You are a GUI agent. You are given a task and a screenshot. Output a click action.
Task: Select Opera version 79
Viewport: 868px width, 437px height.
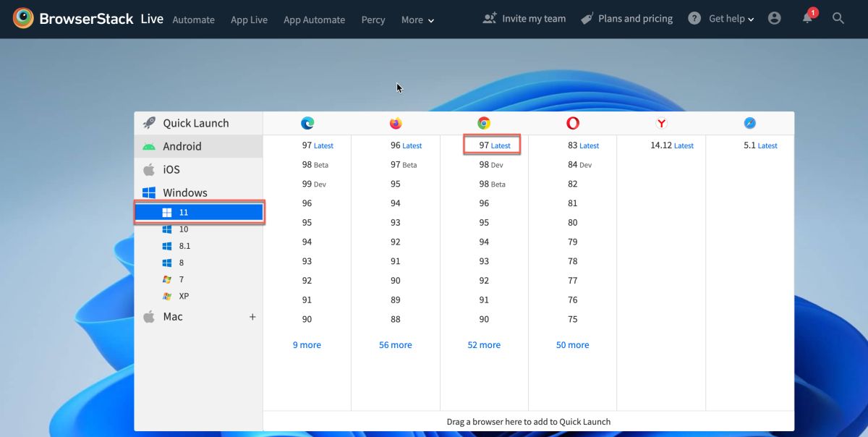click(573, 242)
